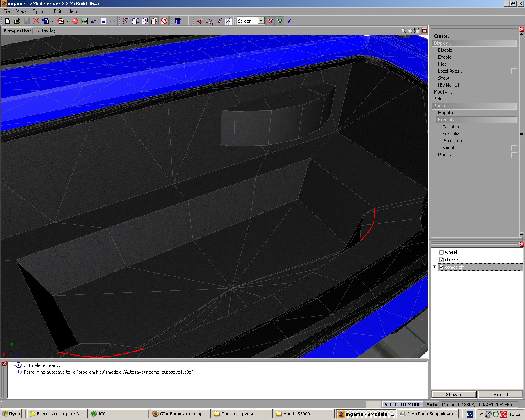This screenshot has height=420, width=525.
Task: Check the wheel object checkbox
Action: point(441,252)
